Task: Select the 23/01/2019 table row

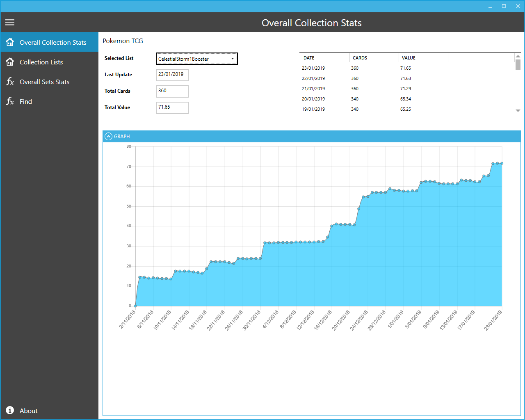Action: click(x=407, y=68)
